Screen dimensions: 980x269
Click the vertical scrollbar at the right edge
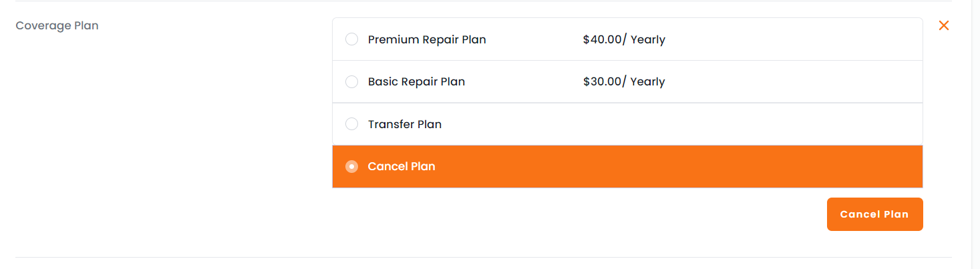pyautogui.click(x=975, y=133)
